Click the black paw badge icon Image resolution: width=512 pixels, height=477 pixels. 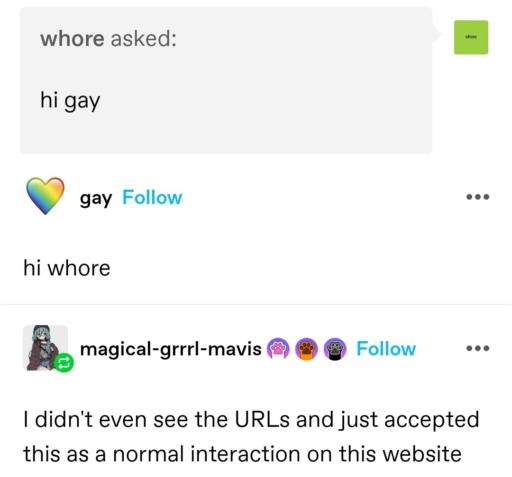(335, 349)
